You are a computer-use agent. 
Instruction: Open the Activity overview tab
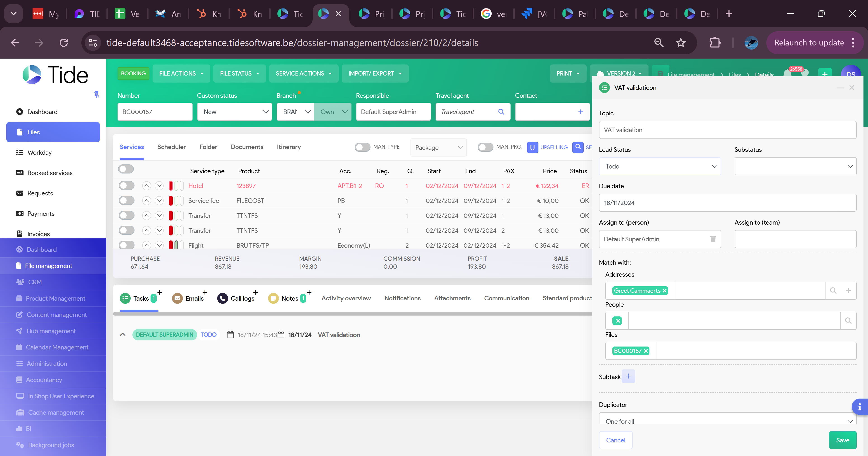[346, 298]
